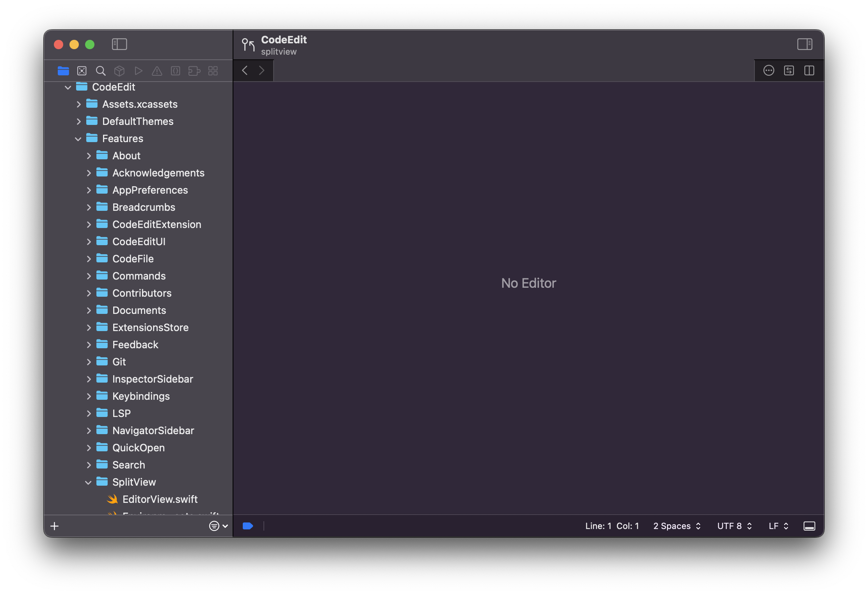Image resolution: width=868 pixels, height=595 pixels.
Task: Toggle the navigator sidebar button
Action: [119, 44]
